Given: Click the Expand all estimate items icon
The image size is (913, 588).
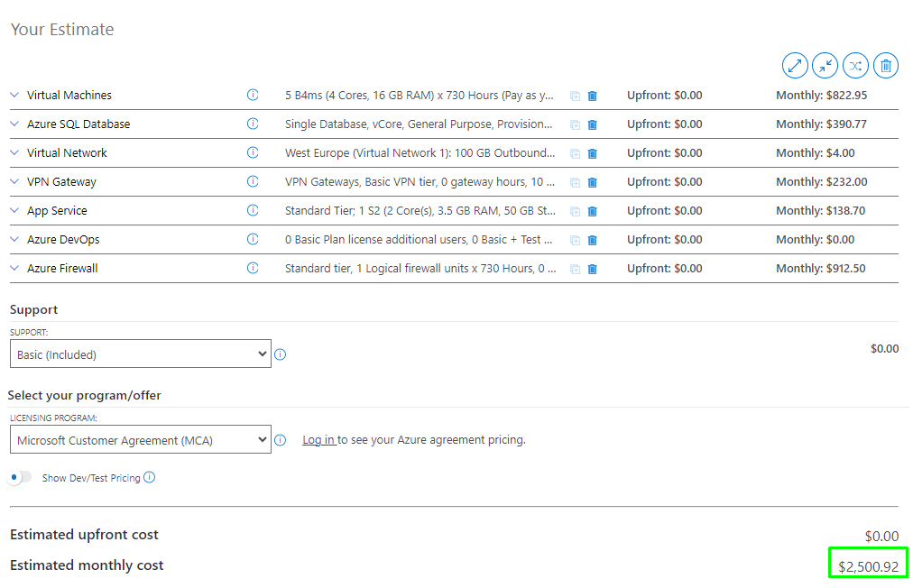Looking at the screenshot, I should coord(794,65).
